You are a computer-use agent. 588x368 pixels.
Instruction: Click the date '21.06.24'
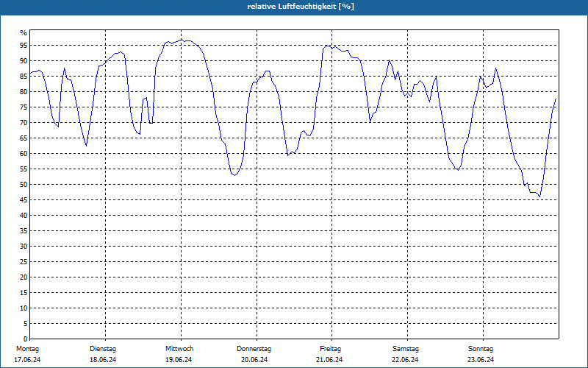click(329, 360)
